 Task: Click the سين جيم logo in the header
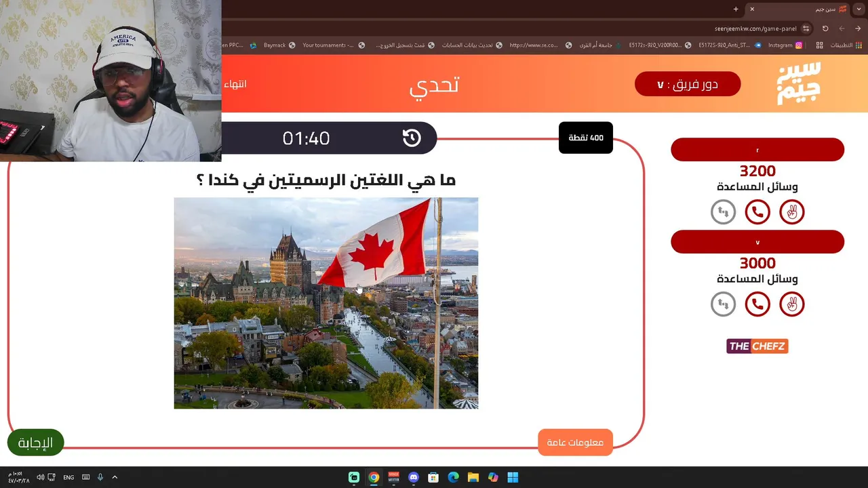(x=799, y=84)
